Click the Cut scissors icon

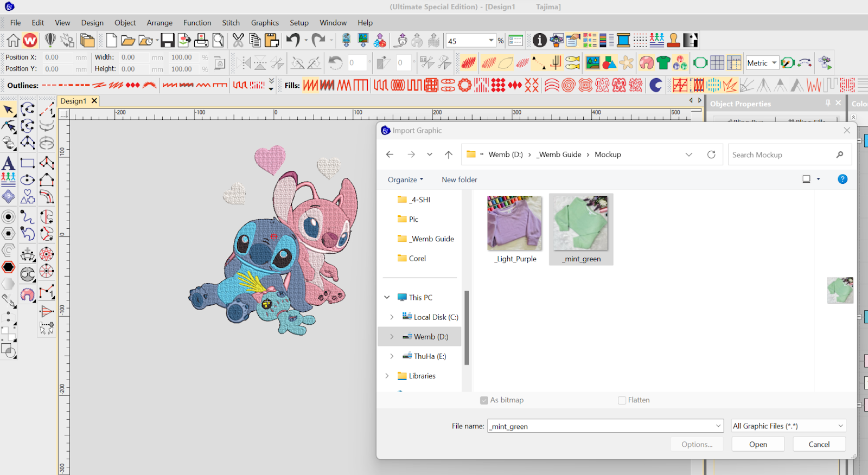tap(238, 40)
